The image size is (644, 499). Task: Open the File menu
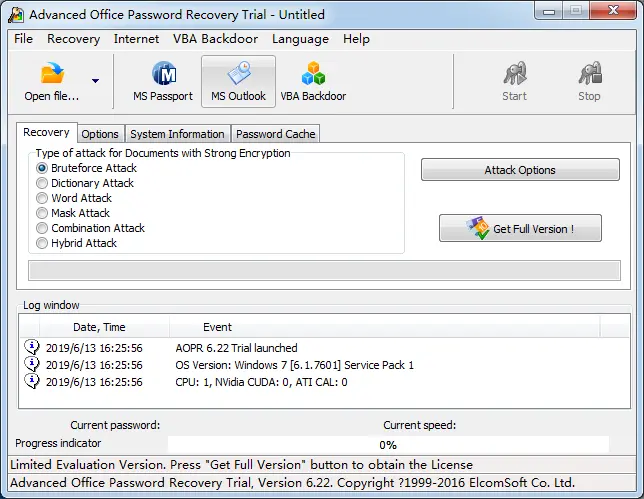click(23, 39)
